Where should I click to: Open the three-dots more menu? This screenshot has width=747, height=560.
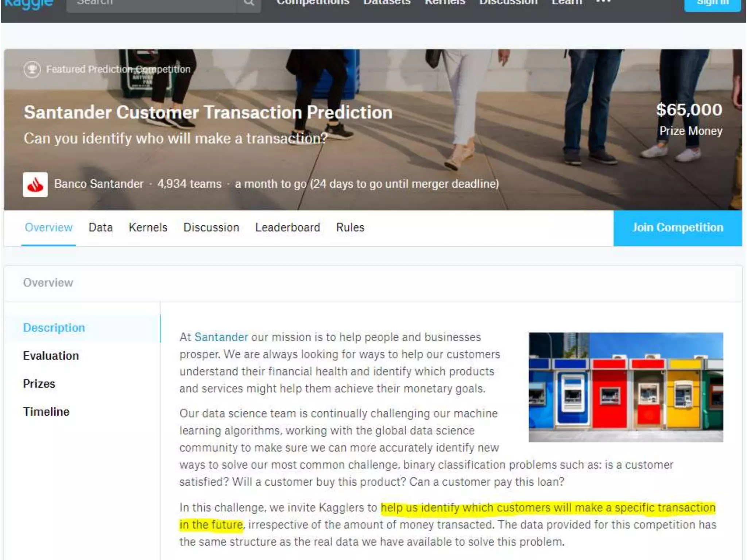point(603,2)
